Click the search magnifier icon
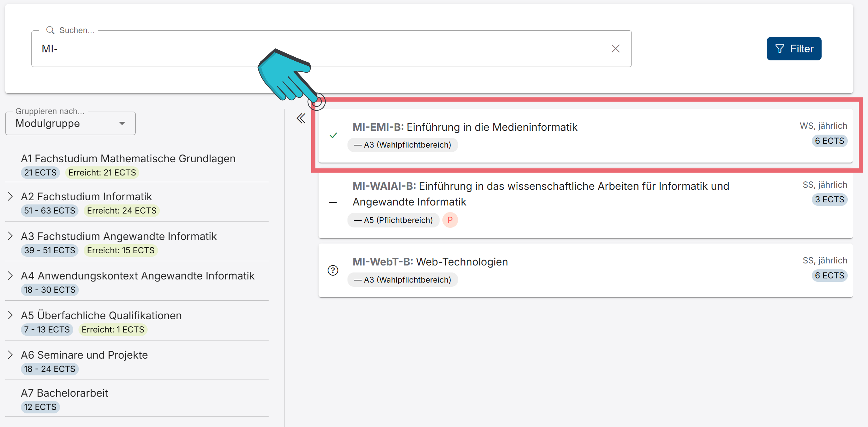Viewport: 868px width, 427px height. [x=50, y=30]
